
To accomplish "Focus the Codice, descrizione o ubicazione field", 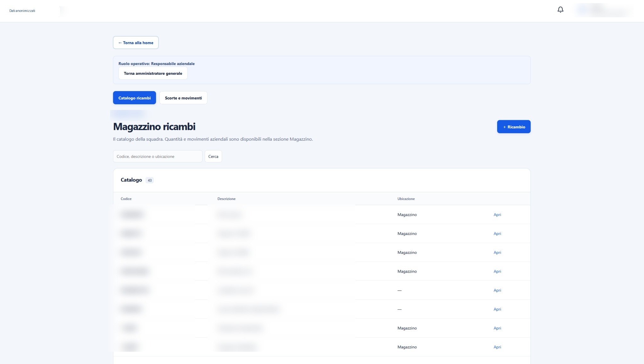I will (x=158, y=156).
